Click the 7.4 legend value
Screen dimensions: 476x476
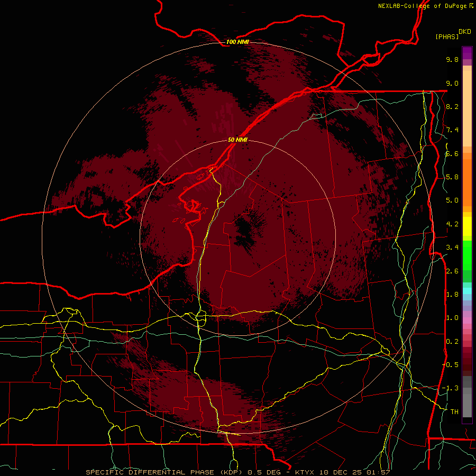(x=452, y=130)
